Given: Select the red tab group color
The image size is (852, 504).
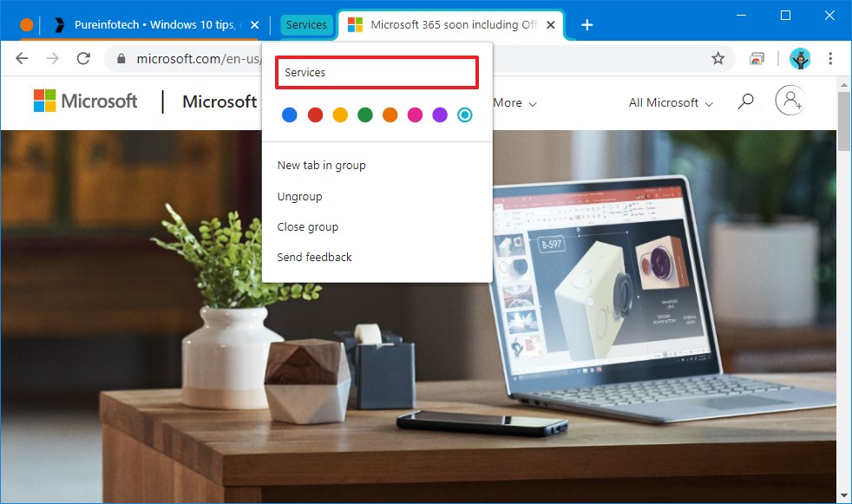Looking at the screenshot, I should pyautogui.click(x=315, y=114).
